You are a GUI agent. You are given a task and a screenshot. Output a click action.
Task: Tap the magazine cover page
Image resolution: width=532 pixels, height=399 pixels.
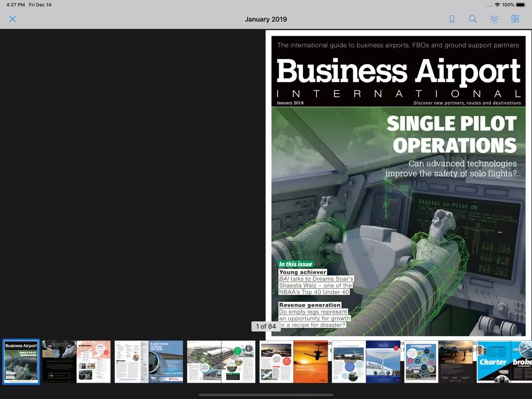399,185
